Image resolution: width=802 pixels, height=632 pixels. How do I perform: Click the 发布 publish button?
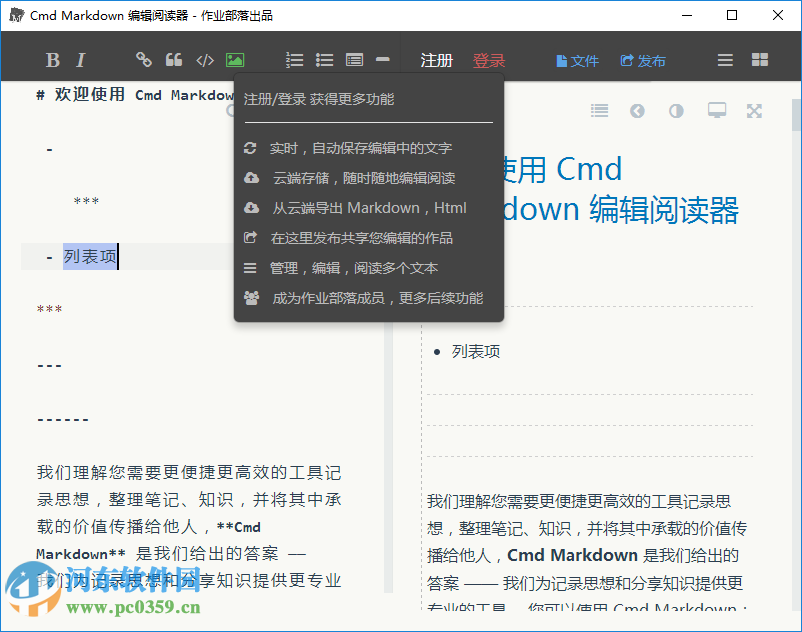[x=643, y=59]
